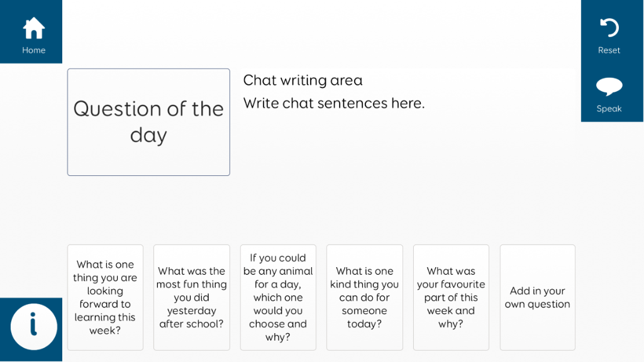Click the 'Reset' text label
Screen dimensions: 644x362
[609, 50]
